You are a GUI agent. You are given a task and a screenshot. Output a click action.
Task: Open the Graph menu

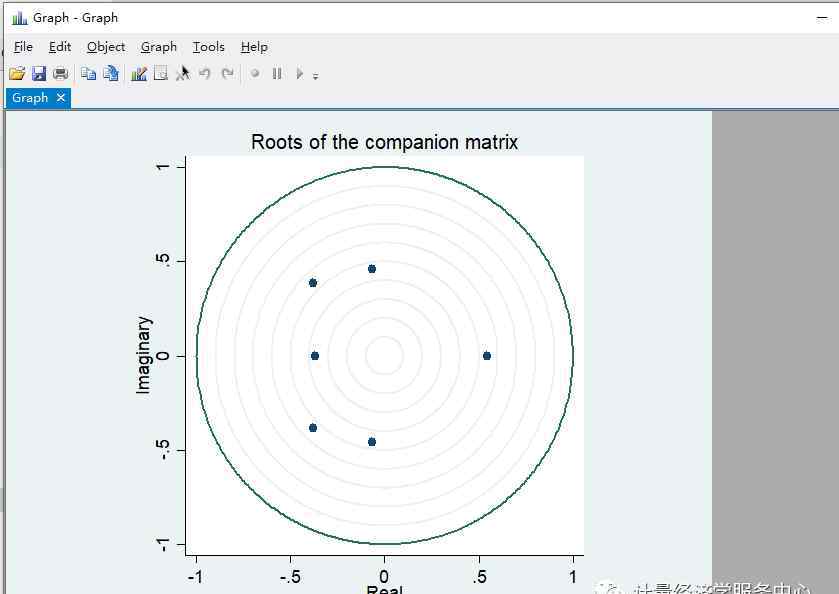pyautogui.click(x=158, y=46)
